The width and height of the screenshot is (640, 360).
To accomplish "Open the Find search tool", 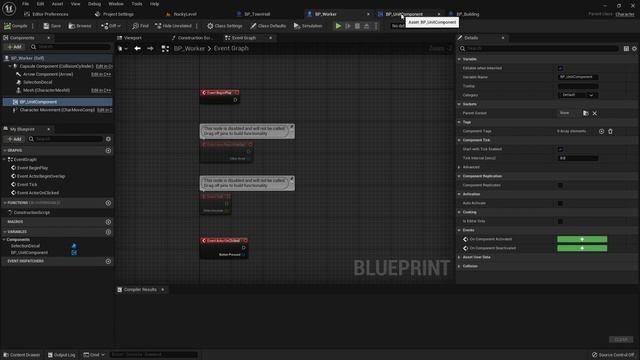I will coord(140,26).
